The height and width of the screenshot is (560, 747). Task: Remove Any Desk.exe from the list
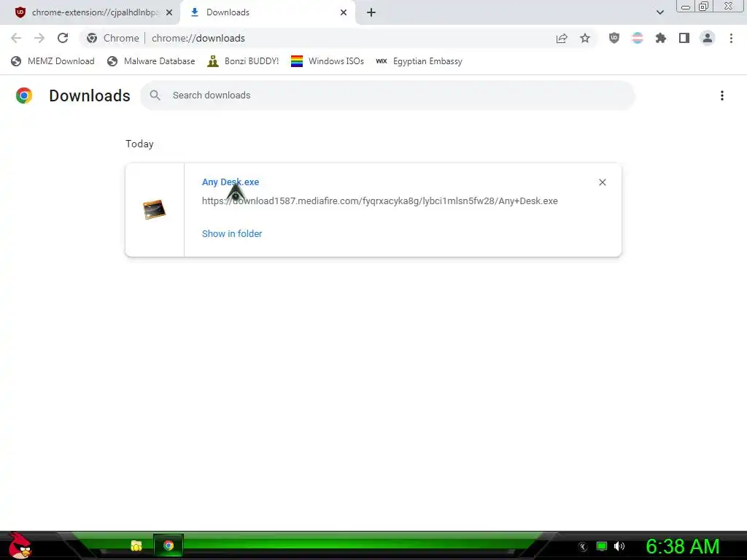tap(602, 182)
